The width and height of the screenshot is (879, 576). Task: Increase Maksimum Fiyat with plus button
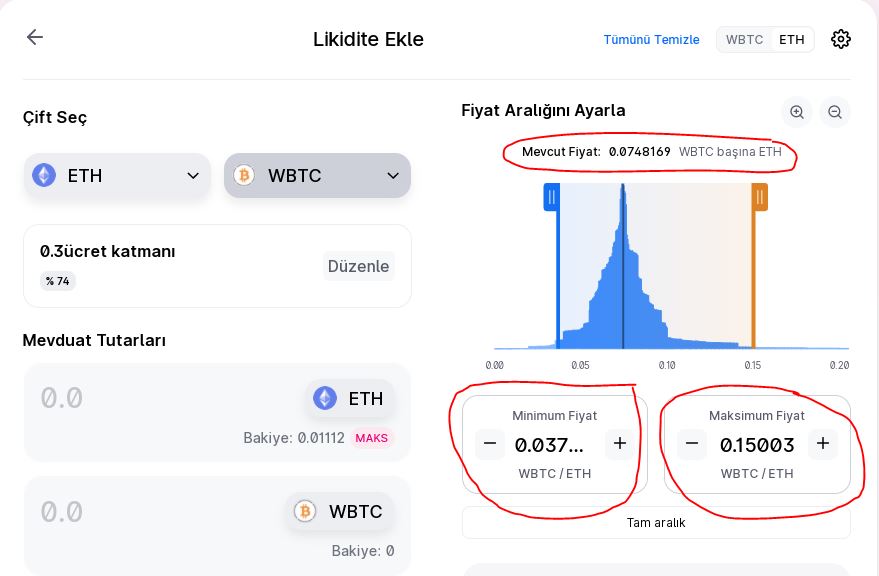(822, 444)
